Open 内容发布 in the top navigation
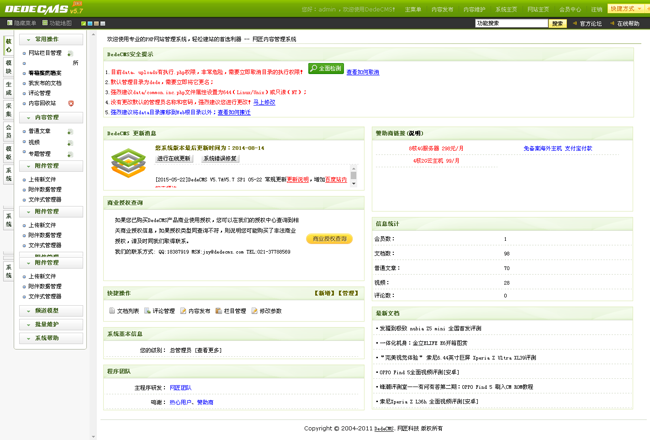Viewport: 650px width, 440px height. click(442, 9)
